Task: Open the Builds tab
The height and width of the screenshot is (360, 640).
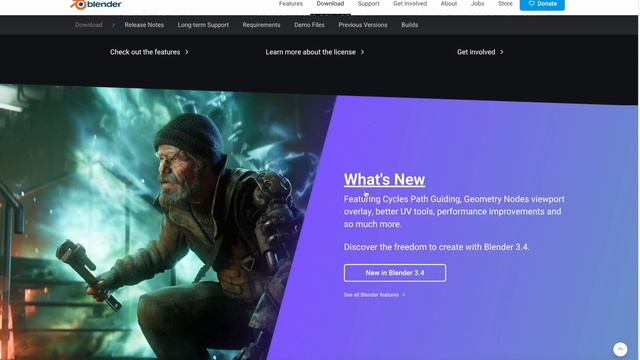Action: tap(409, 25)
